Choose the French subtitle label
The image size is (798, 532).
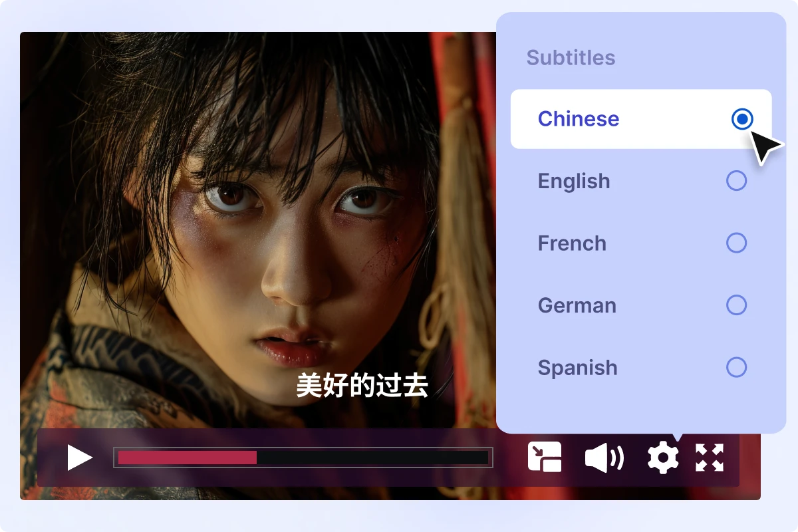pyautogui.click(x=572, y=243)
